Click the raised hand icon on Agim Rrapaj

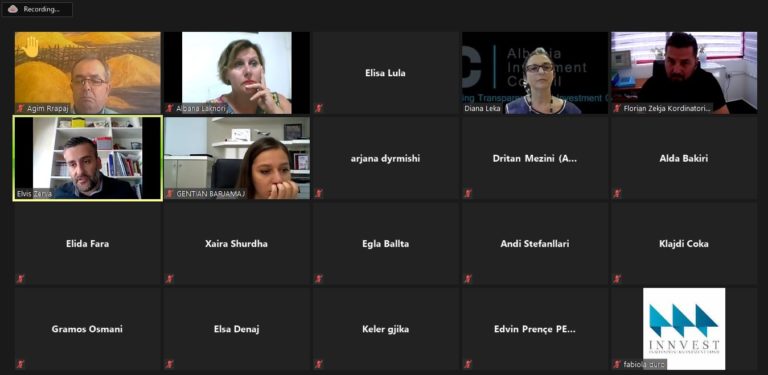(30, 47)
